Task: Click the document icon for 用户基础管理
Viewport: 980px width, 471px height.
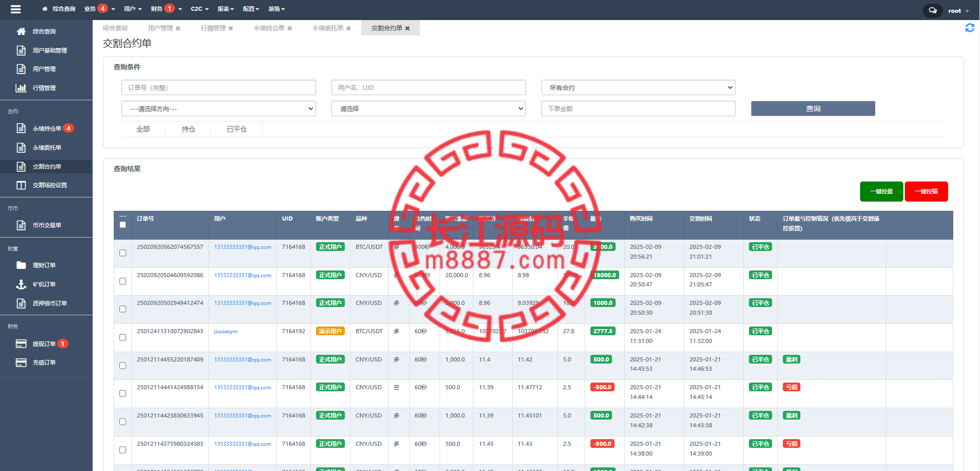Action: (21, 50)
